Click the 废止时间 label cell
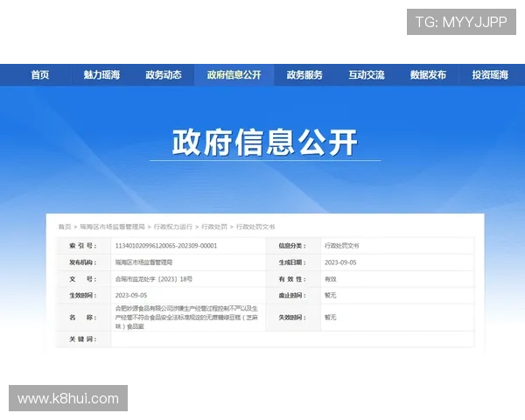 (293, 295)
